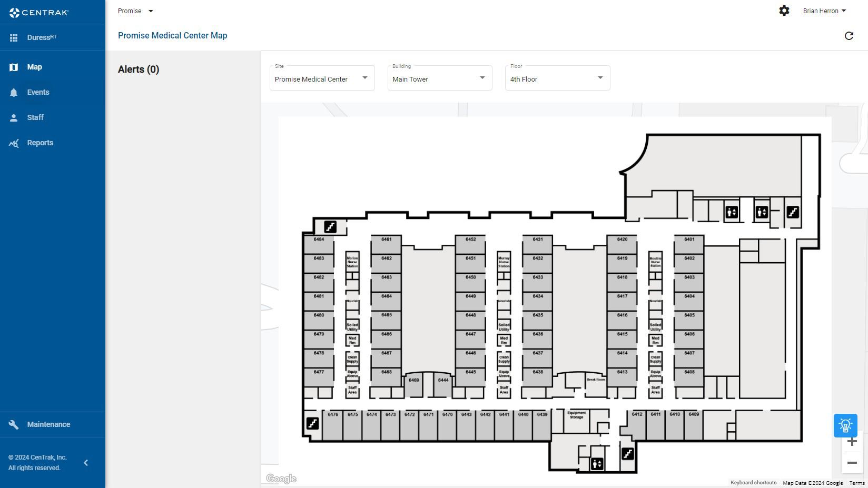Go to the Staff page
This screenshot has height=488, width=868.
(53, 118)
